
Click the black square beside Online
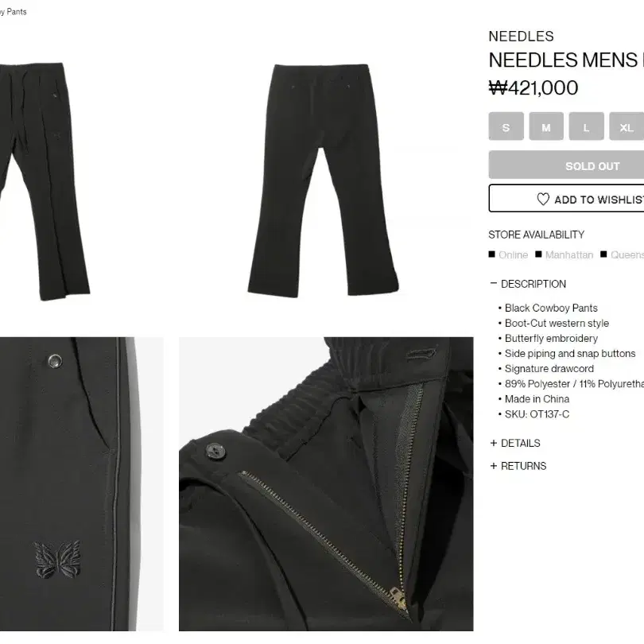(491, 254)
